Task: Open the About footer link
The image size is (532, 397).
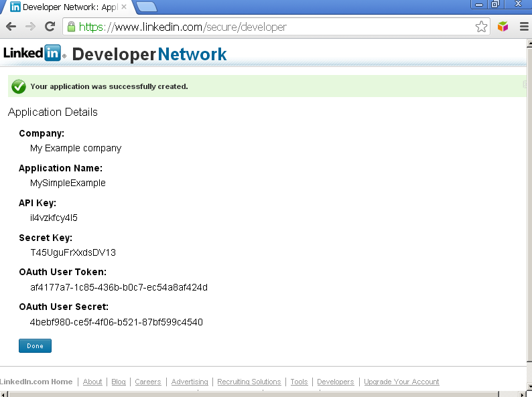Action: [92, 382]
